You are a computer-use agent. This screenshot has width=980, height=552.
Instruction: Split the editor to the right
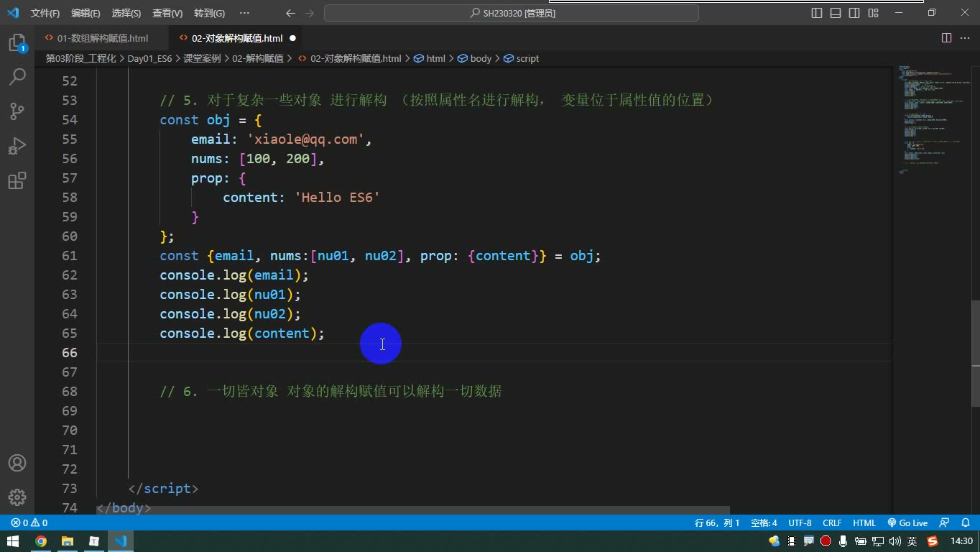tap(946, 38)
